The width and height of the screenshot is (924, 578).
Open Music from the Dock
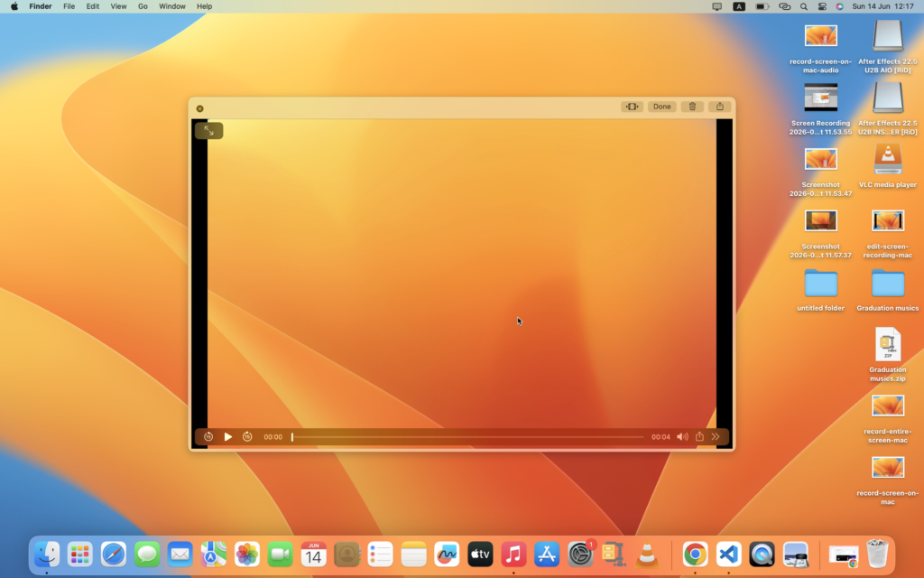tap(513, 555)
